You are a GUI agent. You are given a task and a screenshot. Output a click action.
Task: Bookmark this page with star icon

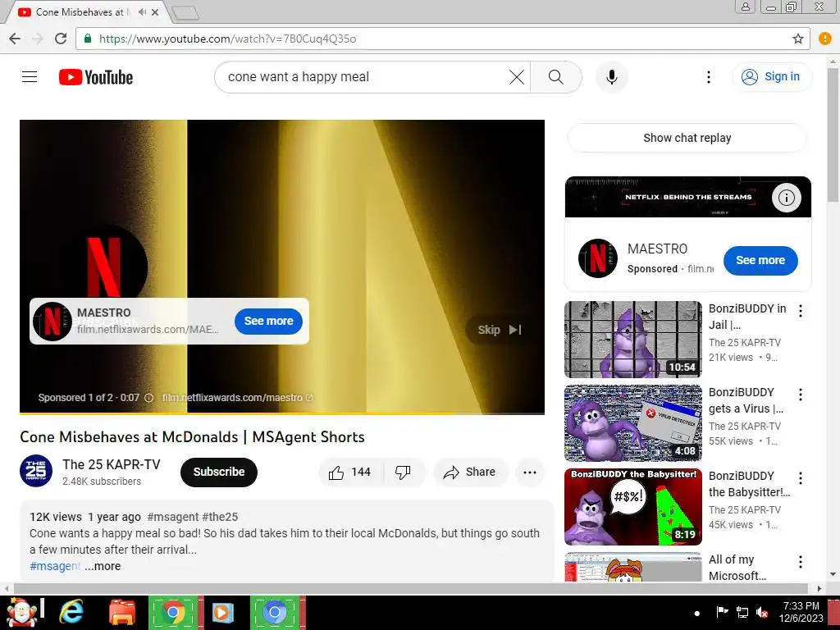(x=797, y=39)
